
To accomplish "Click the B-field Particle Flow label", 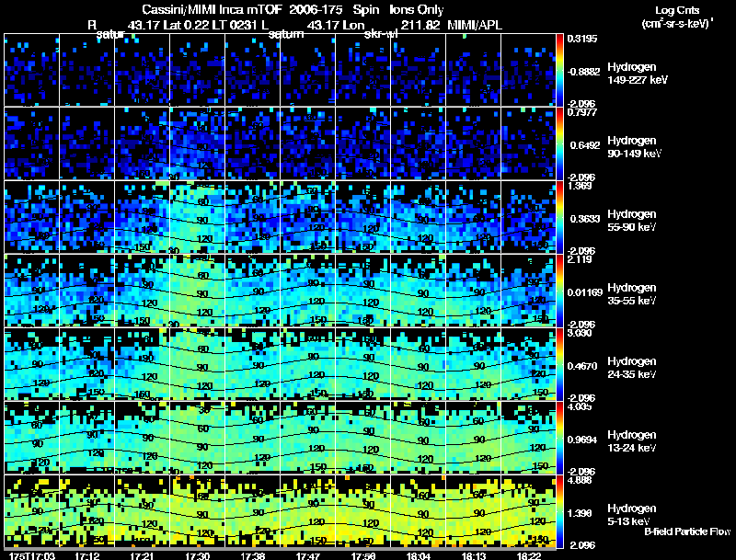I will coord(686,531).
